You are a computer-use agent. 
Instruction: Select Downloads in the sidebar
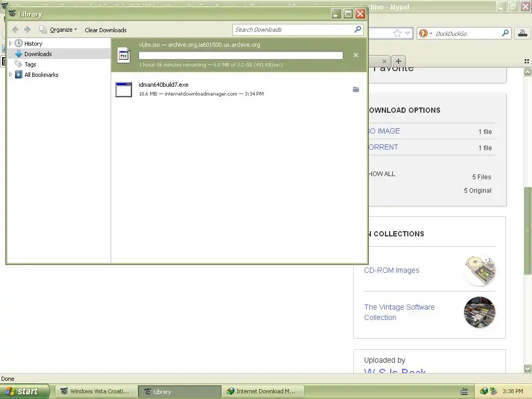tap(38, 54)
